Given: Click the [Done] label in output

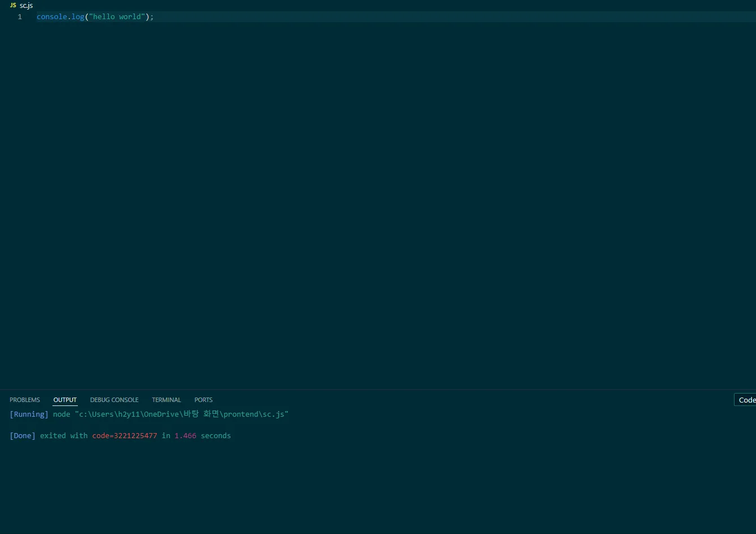Looking at the screenshot, I should point(23,436).
